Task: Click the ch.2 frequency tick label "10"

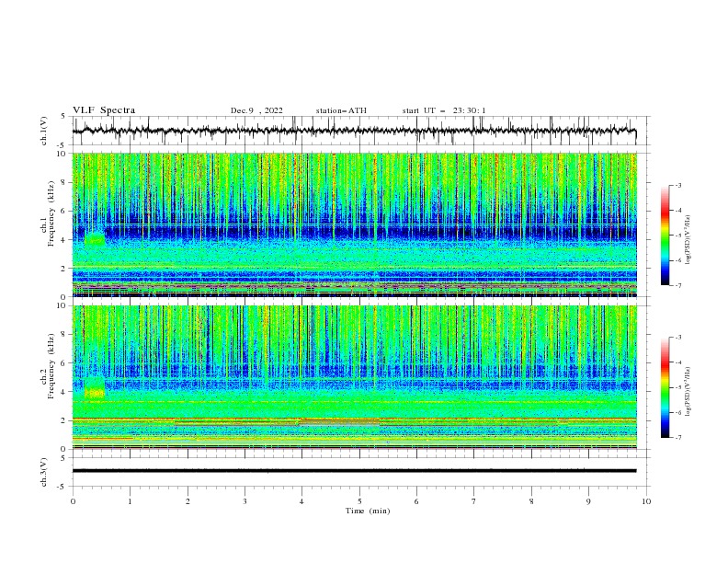Action: [62, 306]
